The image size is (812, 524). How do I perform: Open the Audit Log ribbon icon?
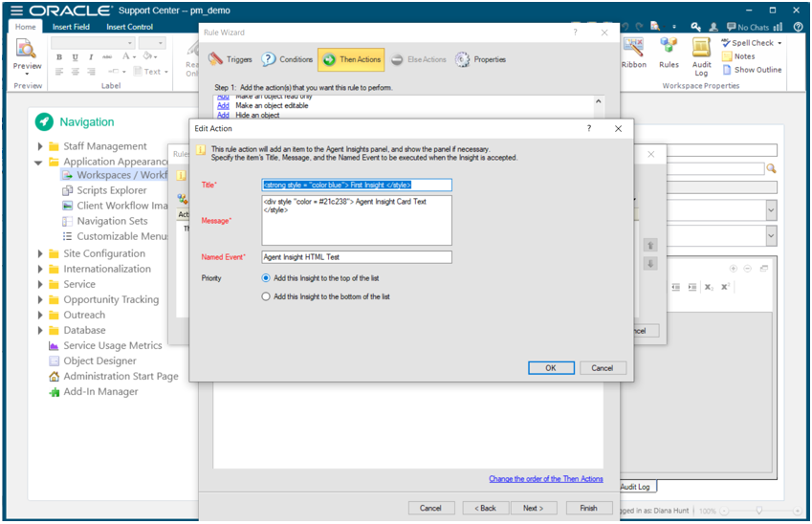(701, 47)
